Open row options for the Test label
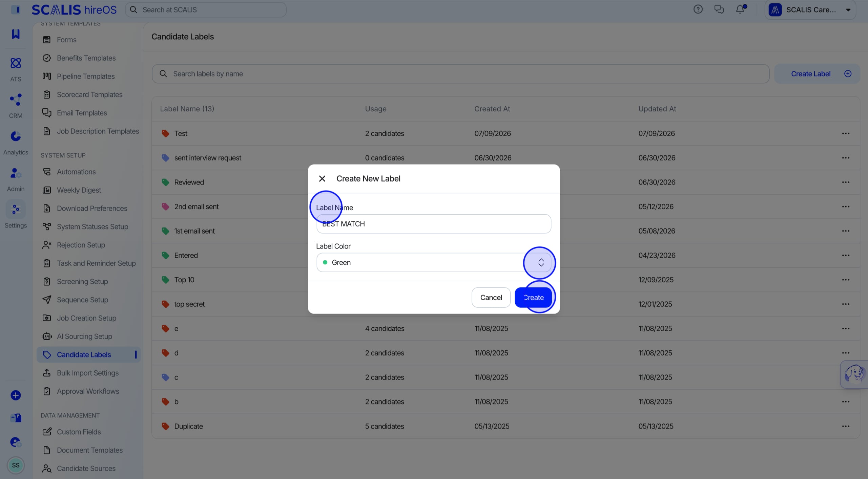The height and width of the screenshot is (479, 868). [846, 133]
